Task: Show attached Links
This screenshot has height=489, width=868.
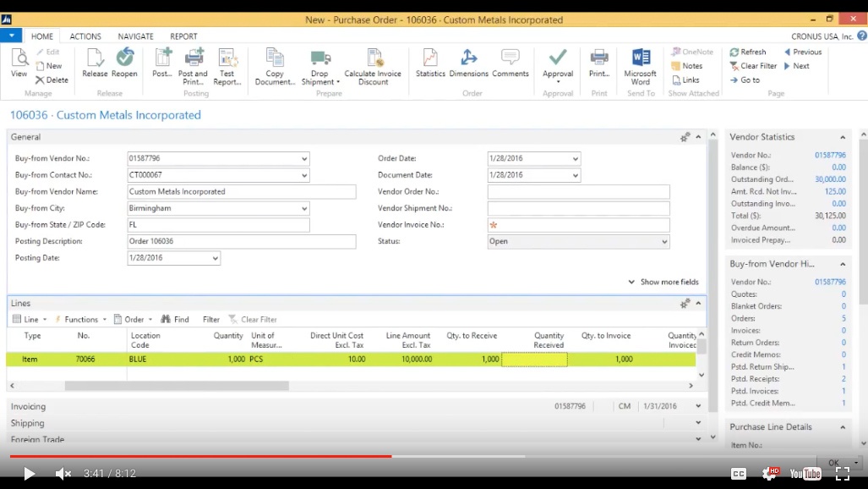Action: [686, 80]
